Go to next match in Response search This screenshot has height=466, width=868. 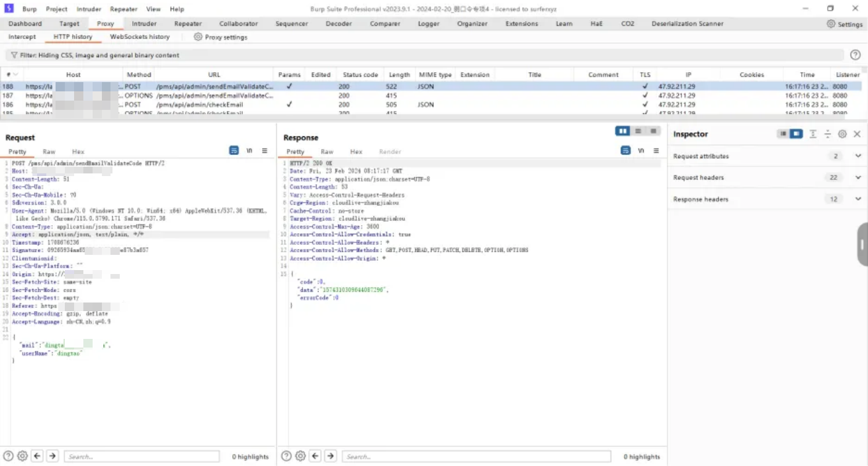(x=330, y=456)
